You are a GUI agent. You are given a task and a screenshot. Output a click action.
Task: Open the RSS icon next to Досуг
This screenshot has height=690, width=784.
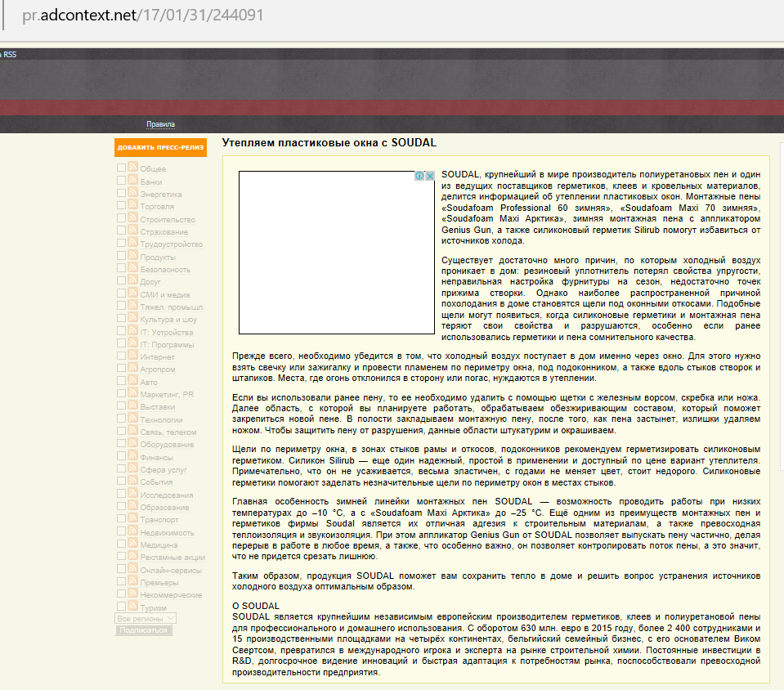pos(132,280)
